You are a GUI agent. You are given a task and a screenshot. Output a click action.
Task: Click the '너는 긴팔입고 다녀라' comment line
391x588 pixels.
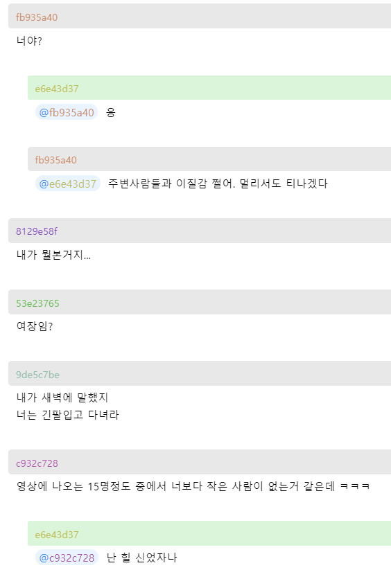pos(67,415)
